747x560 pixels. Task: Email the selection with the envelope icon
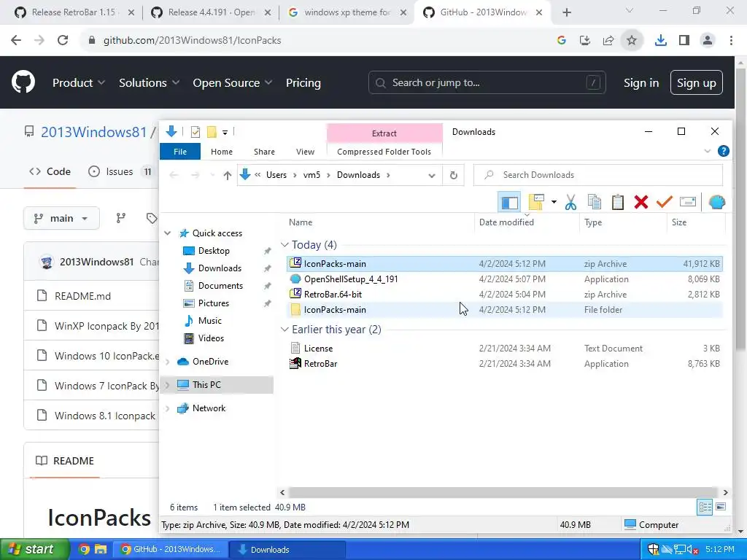pyautogui.click(x=687, y=203)
